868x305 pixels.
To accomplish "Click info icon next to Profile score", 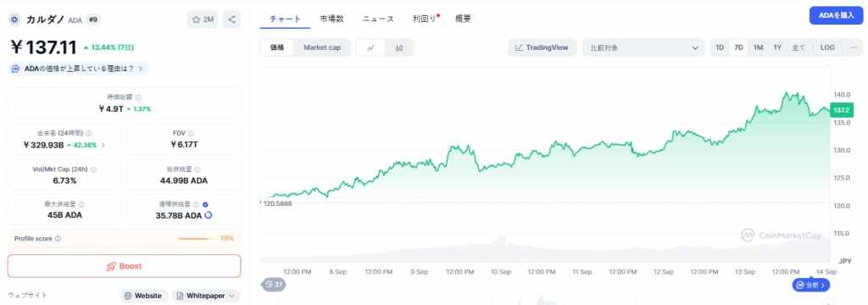I will click(58, 239).
